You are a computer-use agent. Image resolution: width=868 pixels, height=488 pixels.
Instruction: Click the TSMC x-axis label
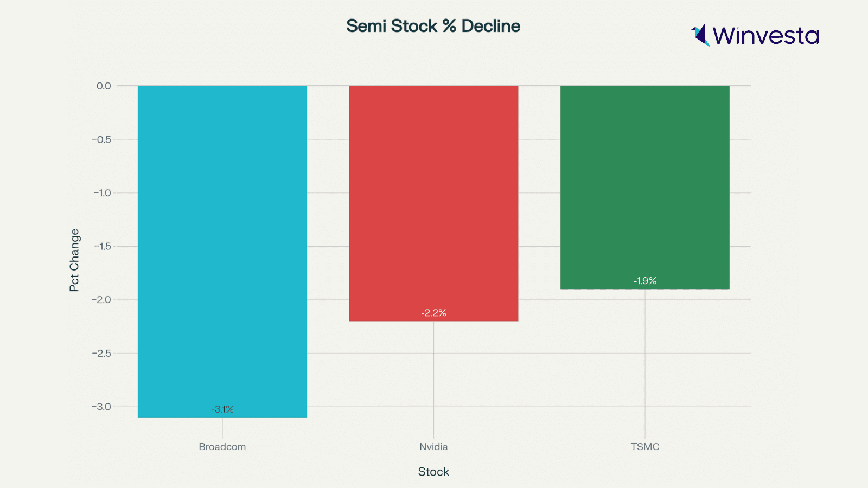tap(644, 447)
